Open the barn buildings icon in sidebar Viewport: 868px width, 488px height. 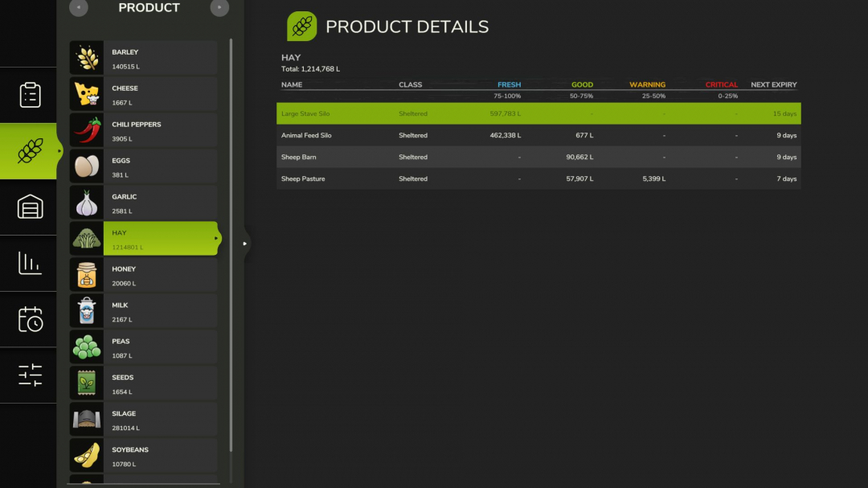click(29, 207)
